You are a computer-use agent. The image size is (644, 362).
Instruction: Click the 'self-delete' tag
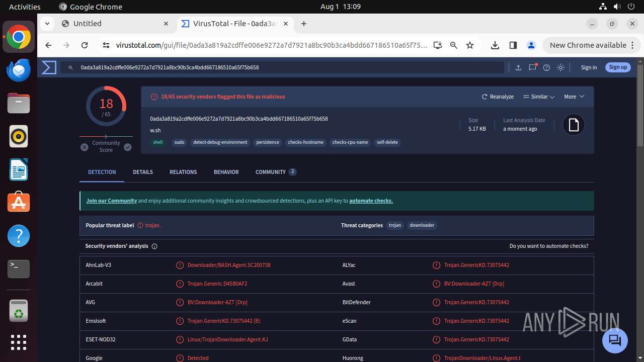click(387, 142)
